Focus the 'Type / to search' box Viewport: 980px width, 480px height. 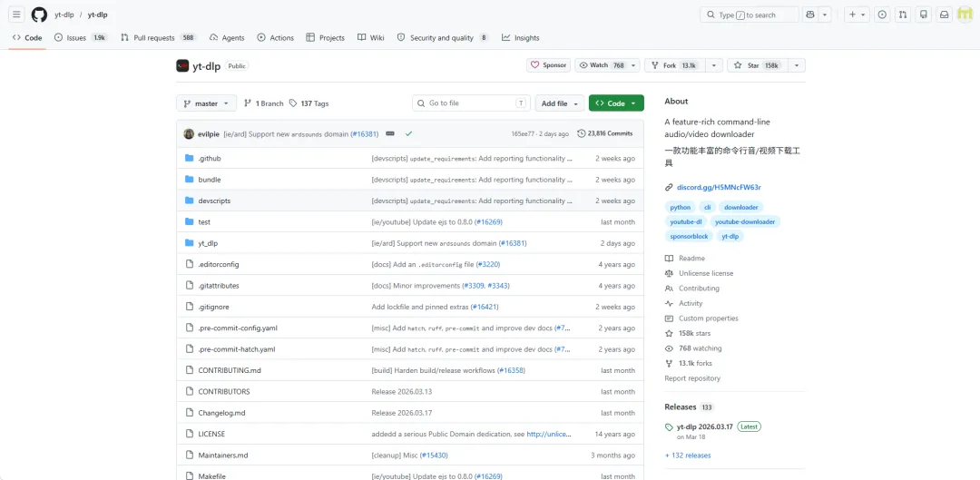click(750, 15)
